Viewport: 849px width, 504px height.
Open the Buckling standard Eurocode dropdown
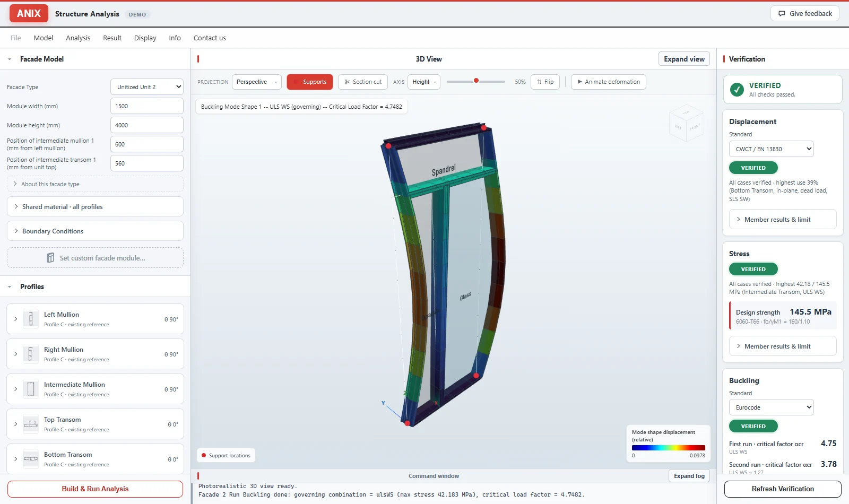click(x=772, y=407)
